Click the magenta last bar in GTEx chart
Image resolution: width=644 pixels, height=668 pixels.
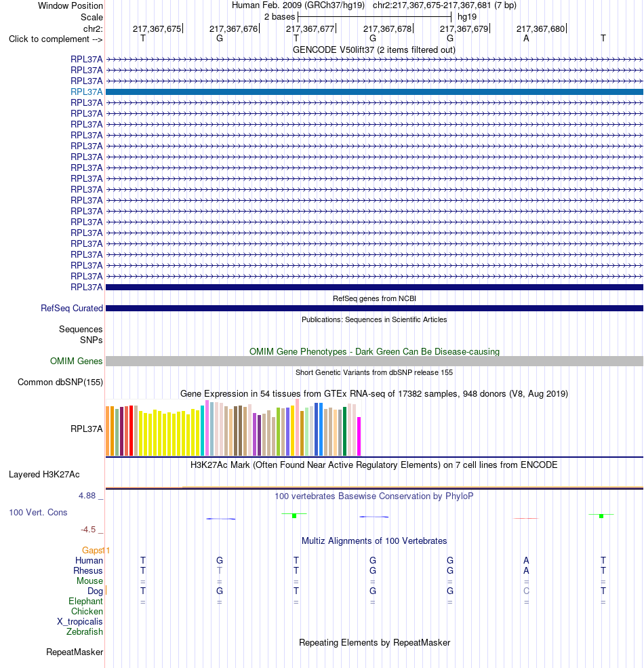(359, 436)
